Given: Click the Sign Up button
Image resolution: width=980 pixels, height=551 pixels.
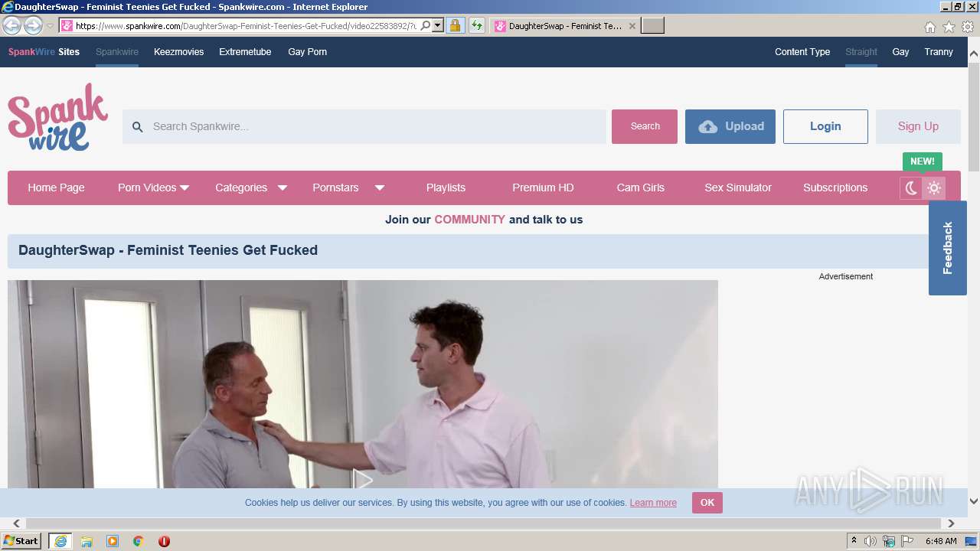Looking at the screenshot, I should pos(918,127).
